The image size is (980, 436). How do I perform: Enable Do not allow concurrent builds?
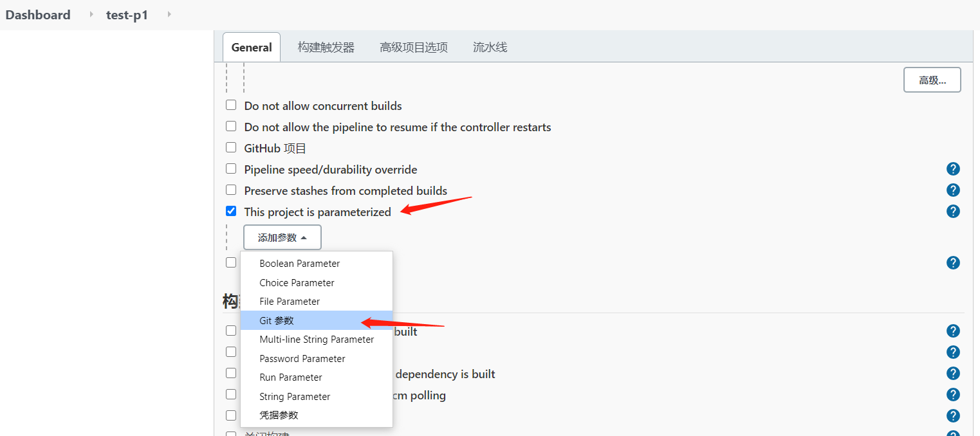pyautogui.click(x=231, y=105)
